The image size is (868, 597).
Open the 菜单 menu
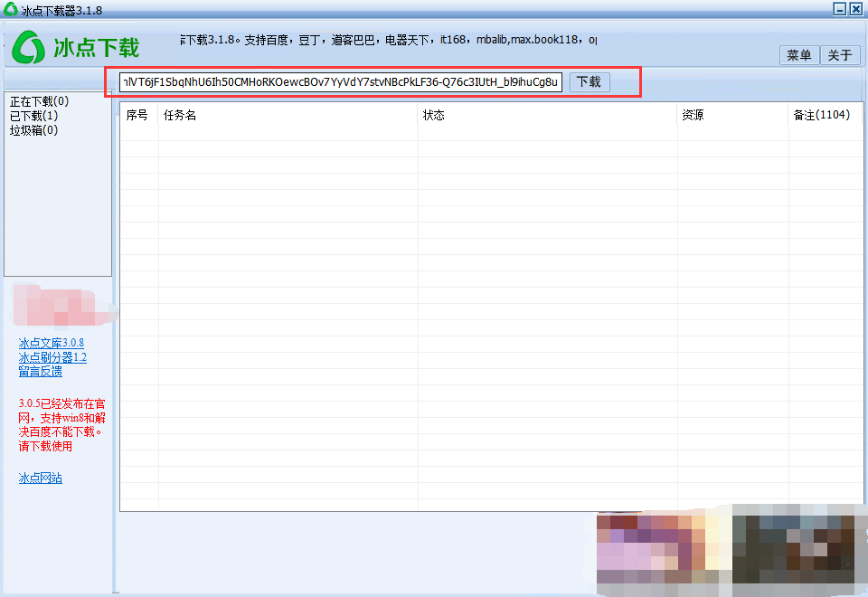coord(799,55)
